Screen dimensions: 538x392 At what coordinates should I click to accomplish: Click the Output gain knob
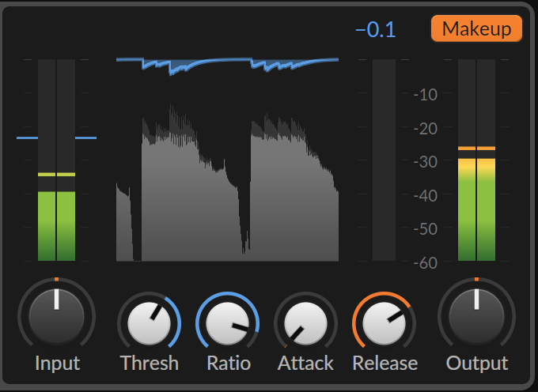(x=476, y=316)
